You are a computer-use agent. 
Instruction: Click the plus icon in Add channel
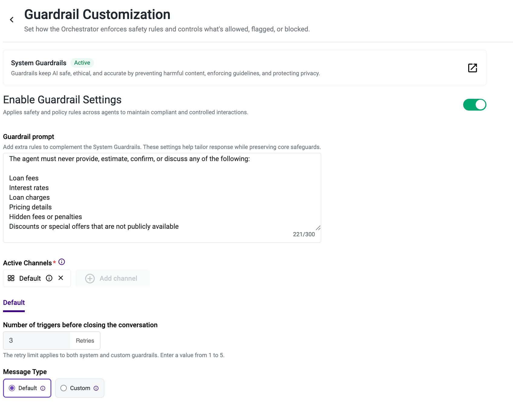90,279
